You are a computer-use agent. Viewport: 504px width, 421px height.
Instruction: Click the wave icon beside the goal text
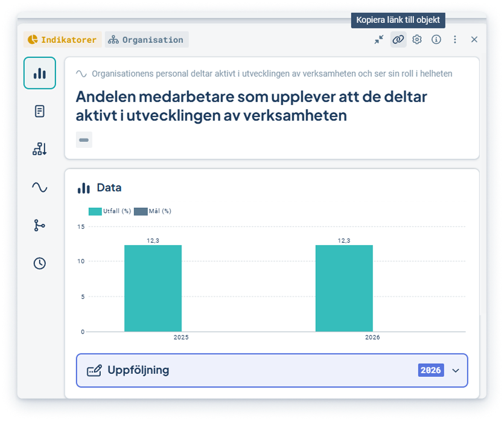point(81,74)
